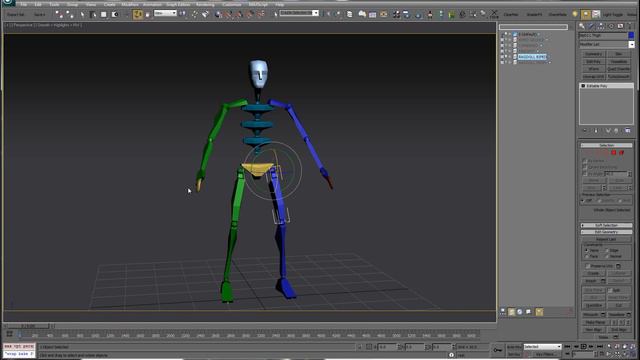Screen dimensions: 640x360
Task: Switch to the Display command panel tab
Action: tap(621, 26)
